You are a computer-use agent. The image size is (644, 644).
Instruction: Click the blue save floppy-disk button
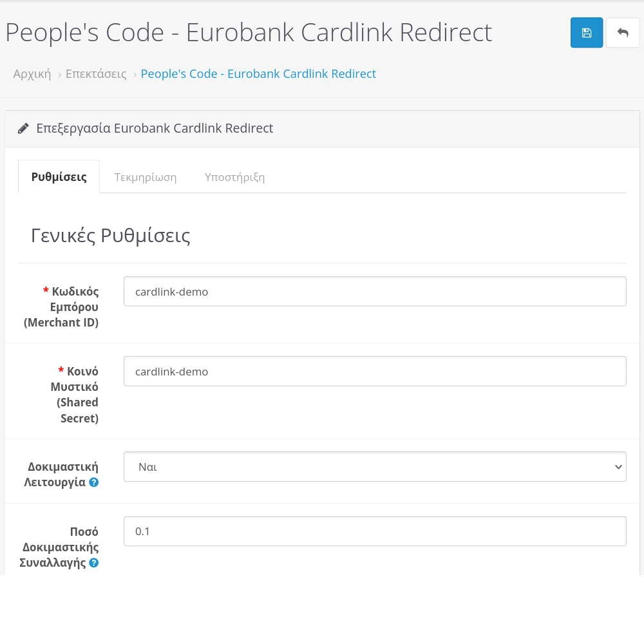pos(586,33)
